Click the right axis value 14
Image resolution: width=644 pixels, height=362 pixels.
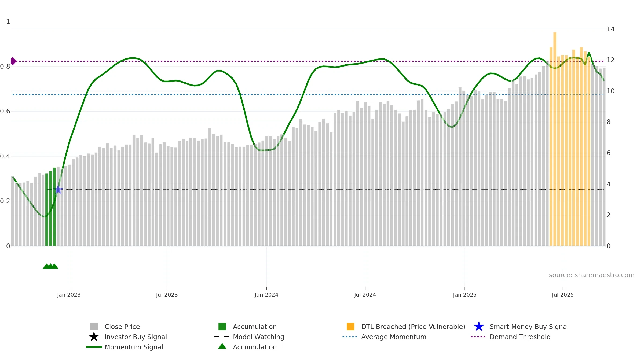coord(610,29)
